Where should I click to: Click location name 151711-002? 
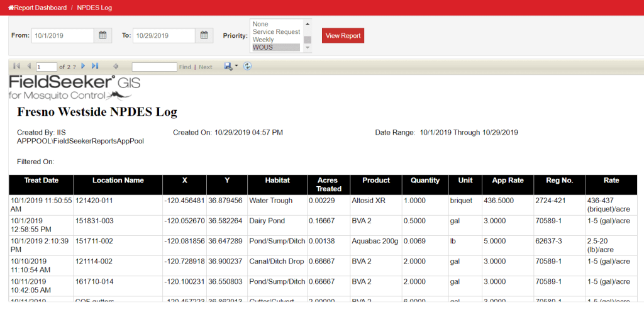point(94,241)
